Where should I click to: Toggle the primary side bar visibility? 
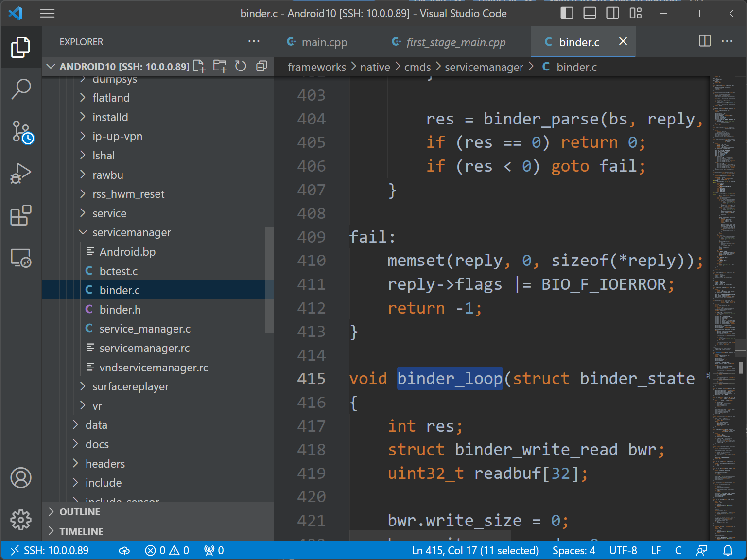567,13
